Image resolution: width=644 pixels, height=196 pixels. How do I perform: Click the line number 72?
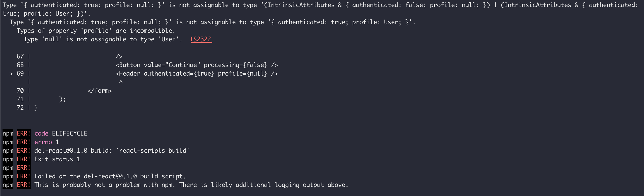tap(20, 108)
